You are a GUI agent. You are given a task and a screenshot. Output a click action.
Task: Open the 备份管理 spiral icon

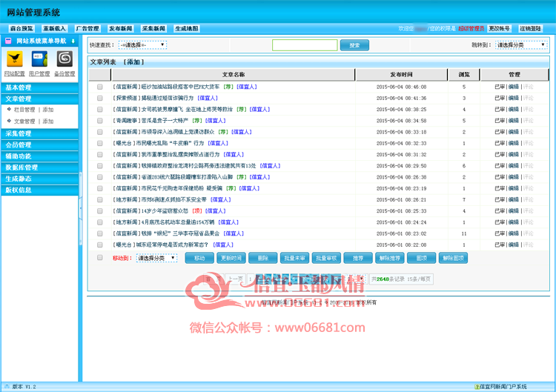click(64, 59)
